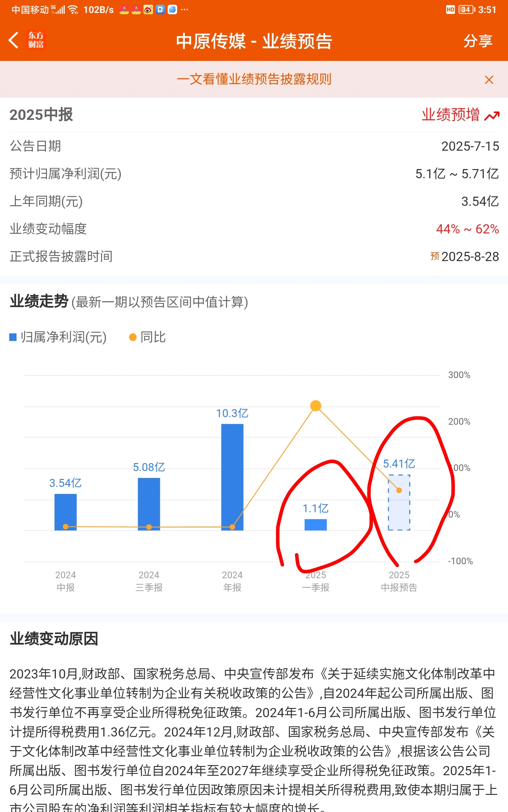
Task: Dismiss the disclosure rules banner
Action: 489,80
